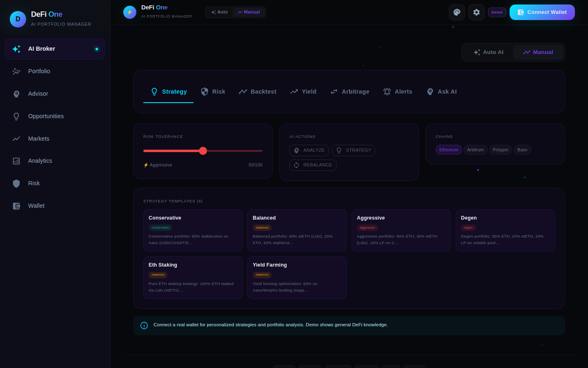The image size is (588, 368).
Task: Click the Demo badge
Action: pos(497,12)
